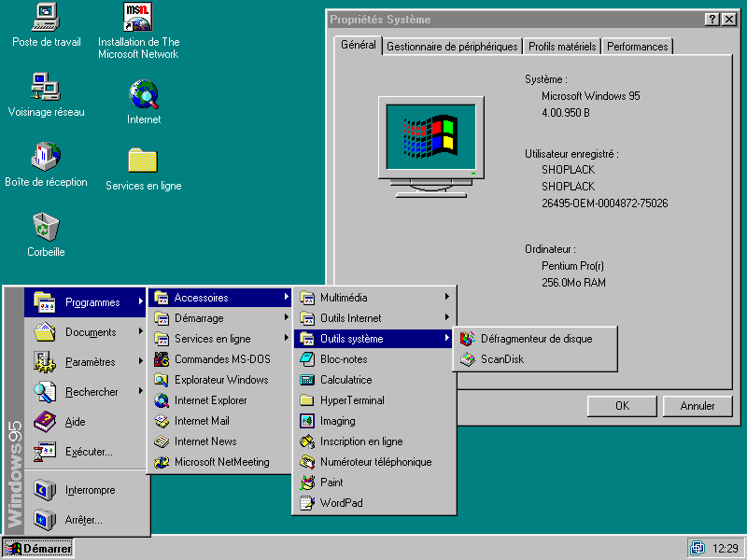Image resolution: width=747 pixels, height=560 pixels.
Task: Click OK in Propriétés Système
Action: pyautogui.click(x=622, y=406)
